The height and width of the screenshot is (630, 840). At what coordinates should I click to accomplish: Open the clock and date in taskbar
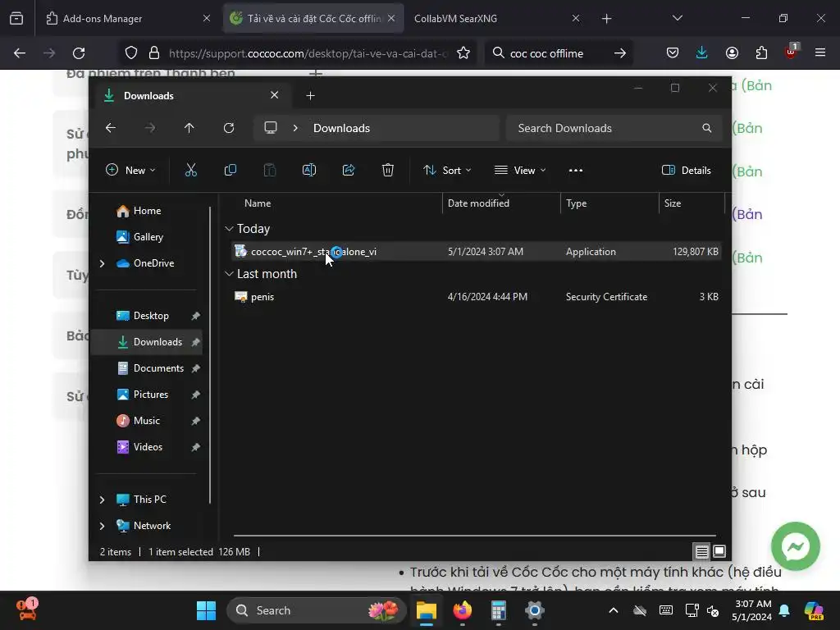751,610
